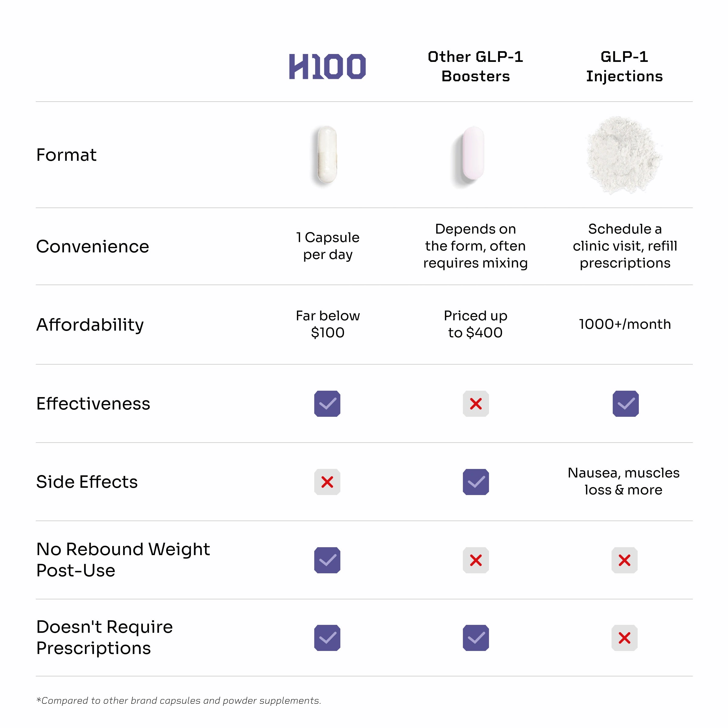The image size is (728, 728).
Task: Click the Other GLP-1 Boosters column header
Action: point(476,66)
